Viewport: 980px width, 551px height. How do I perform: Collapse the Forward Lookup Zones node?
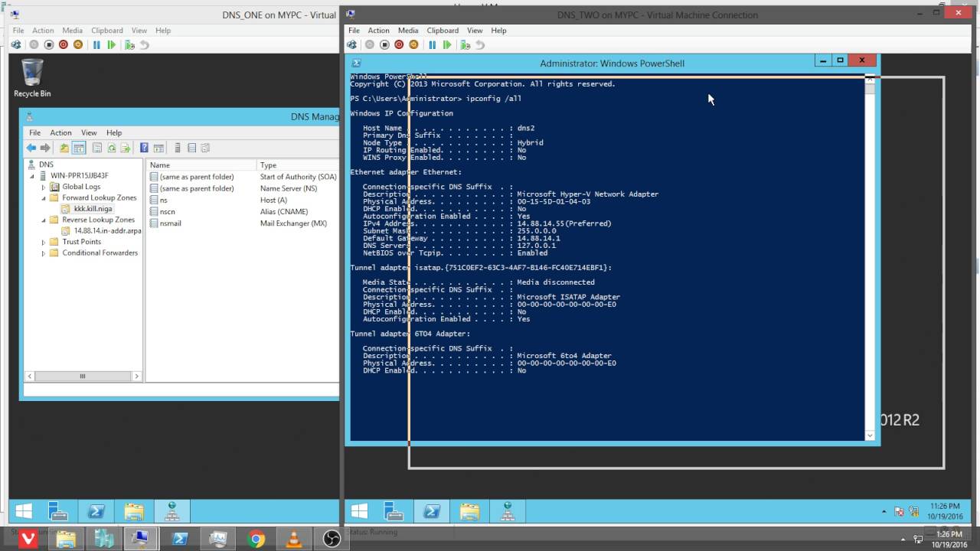pos(44,197)
